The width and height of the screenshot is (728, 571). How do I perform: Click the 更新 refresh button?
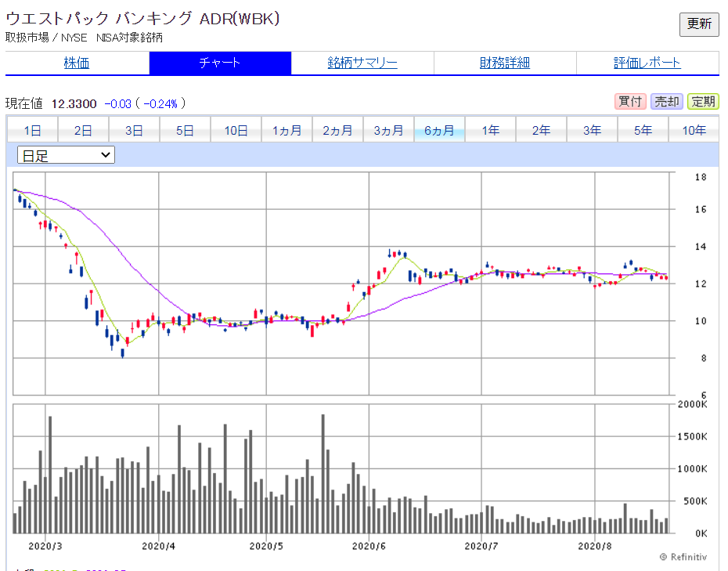699,24
